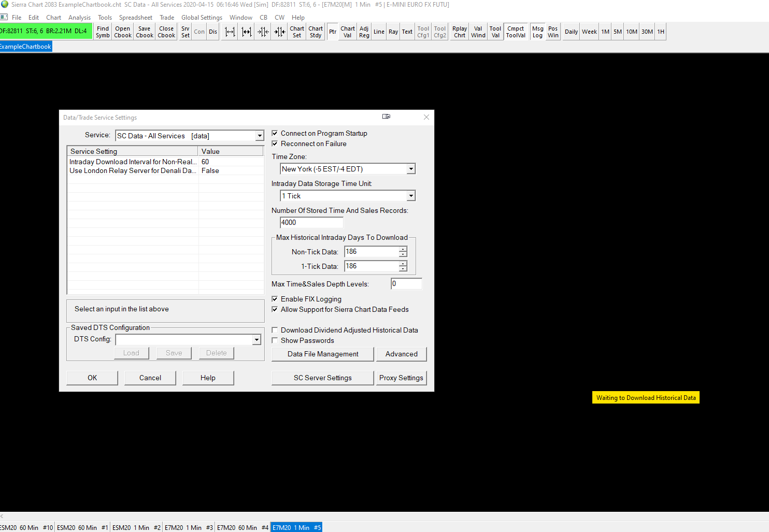Click Open Cbook in the toolbar
769x532 pixels.
[x=123, y=32]
